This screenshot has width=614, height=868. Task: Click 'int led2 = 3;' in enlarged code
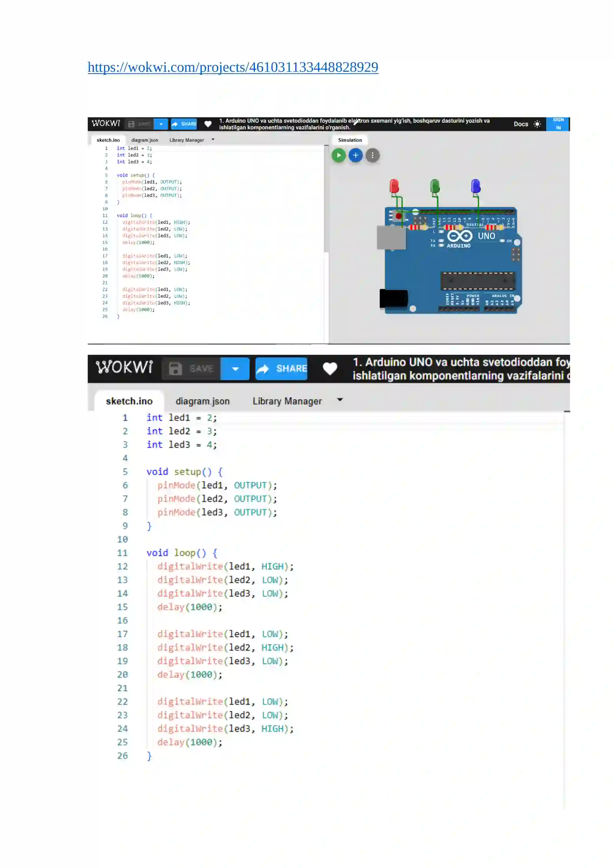point(181,431)
